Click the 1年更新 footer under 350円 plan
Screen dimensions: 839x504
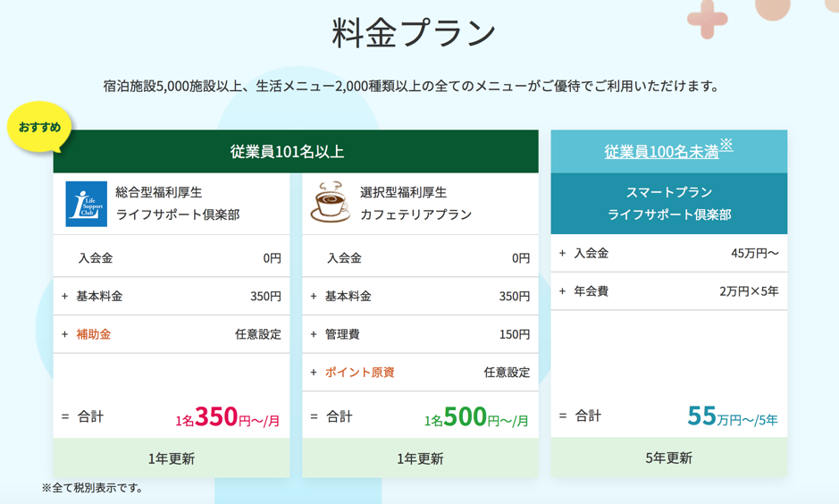tap(172, 458)
